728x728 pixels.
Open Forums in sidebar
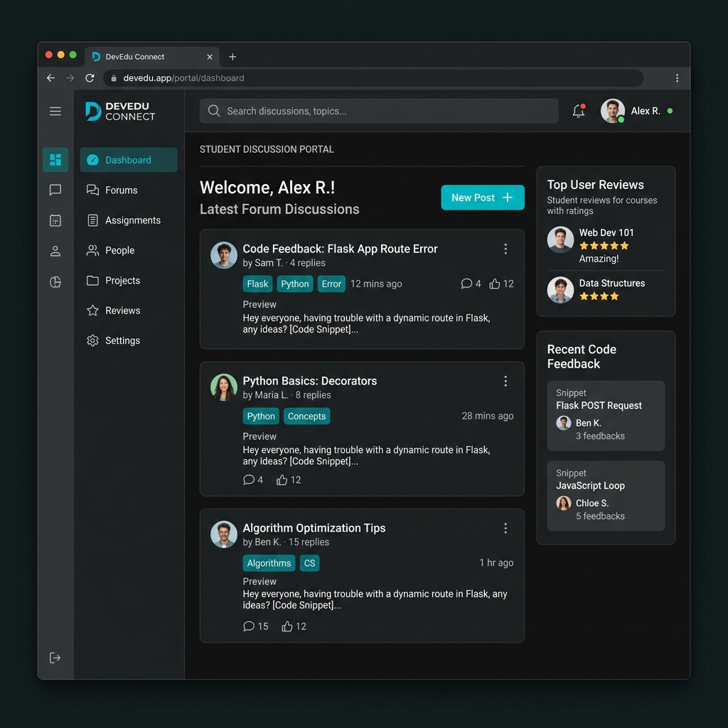129,190
